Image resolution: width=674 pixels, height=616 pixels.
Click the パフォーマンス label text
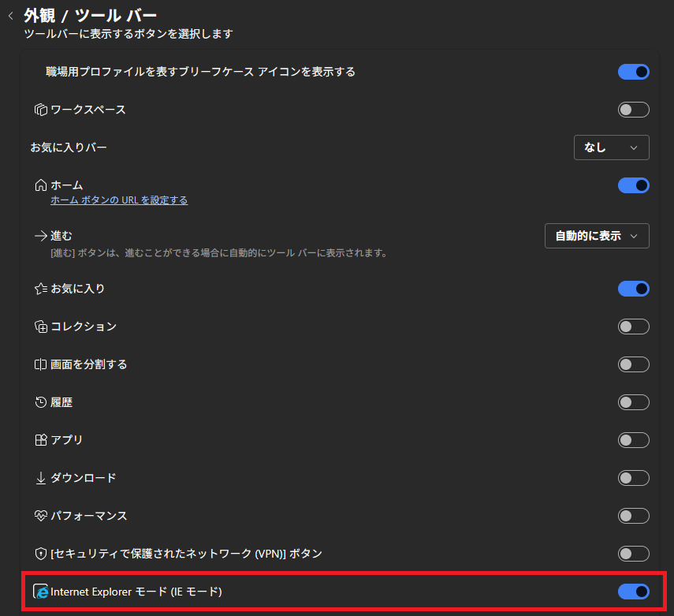pos(89,516)
